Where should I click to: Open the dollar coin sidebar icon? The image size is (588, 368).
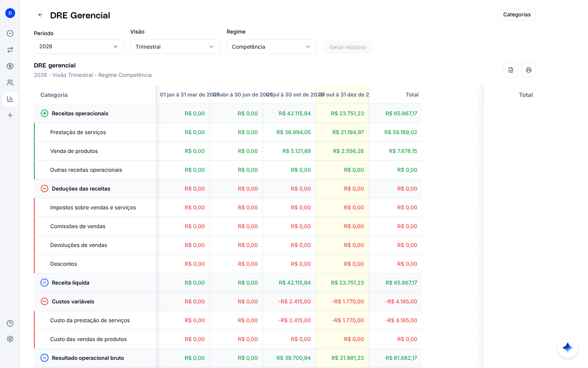[x=10, y=66]
